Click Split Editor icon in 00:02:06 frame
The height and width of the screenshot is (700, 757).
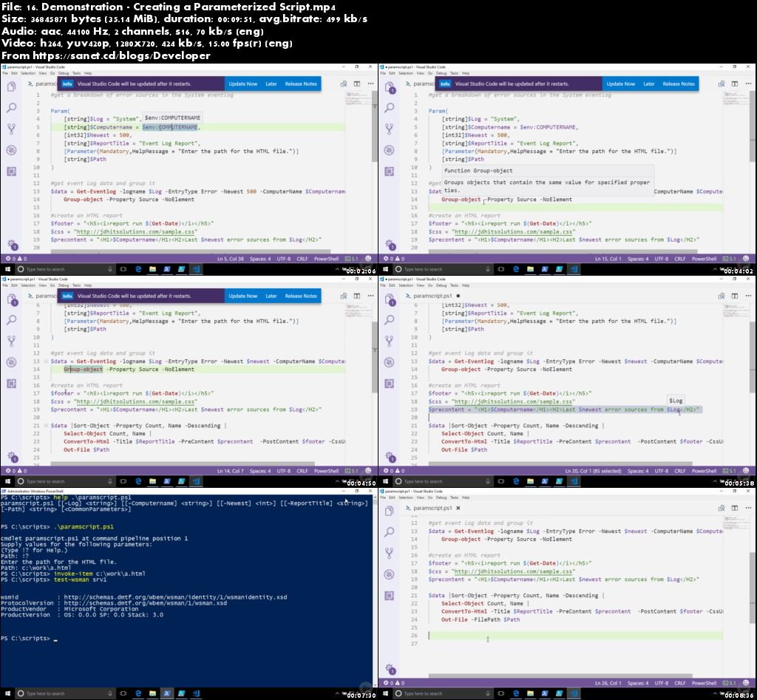pos(357,84)
